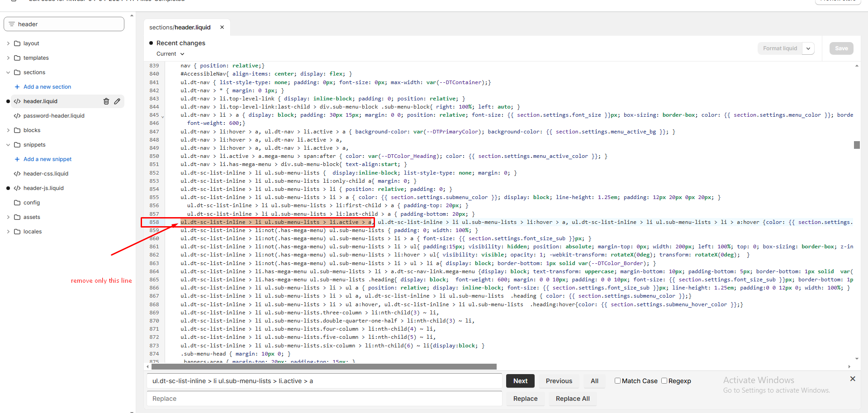Expand the layout folder
868x413 pixels.
8,43
